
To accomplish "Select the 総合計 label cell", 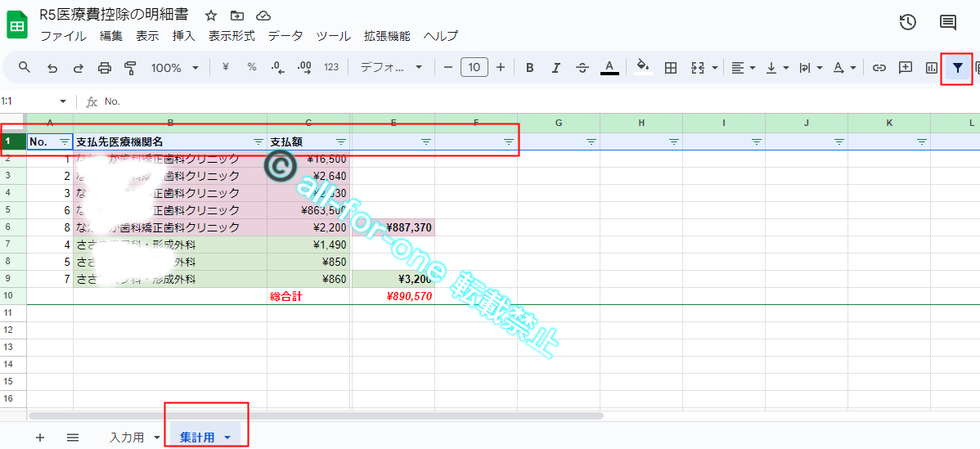I will (x=308, y=296).
